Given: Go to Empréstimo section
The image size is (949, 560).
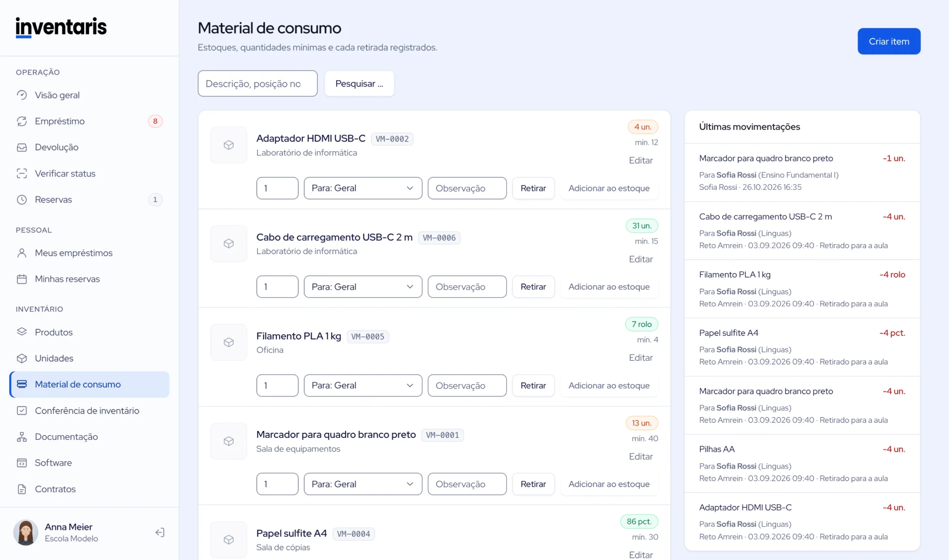Looking at the screenshot, I should (x=89, y=121).
